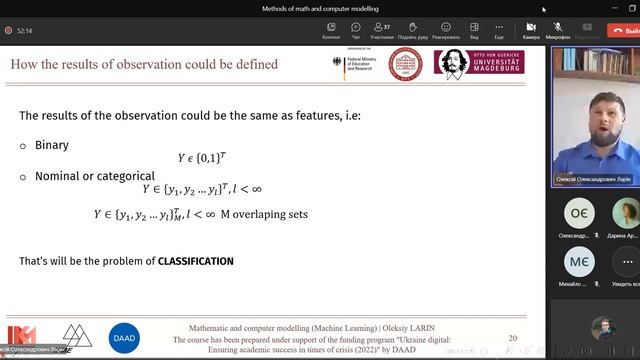Show the participants list (Участники 37)

tap(382, 31)
